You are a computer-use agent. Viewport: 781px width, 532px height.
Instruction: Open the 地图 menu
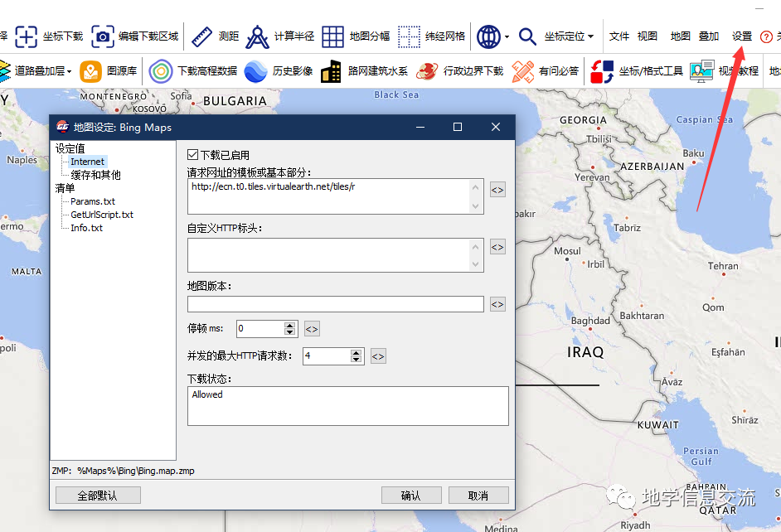[x=681, y=36]
